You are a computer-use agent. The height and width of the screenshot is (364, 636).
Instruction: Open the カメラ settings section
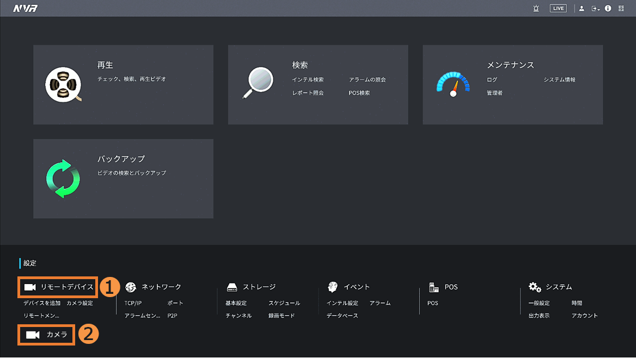(x=47, y=335)
